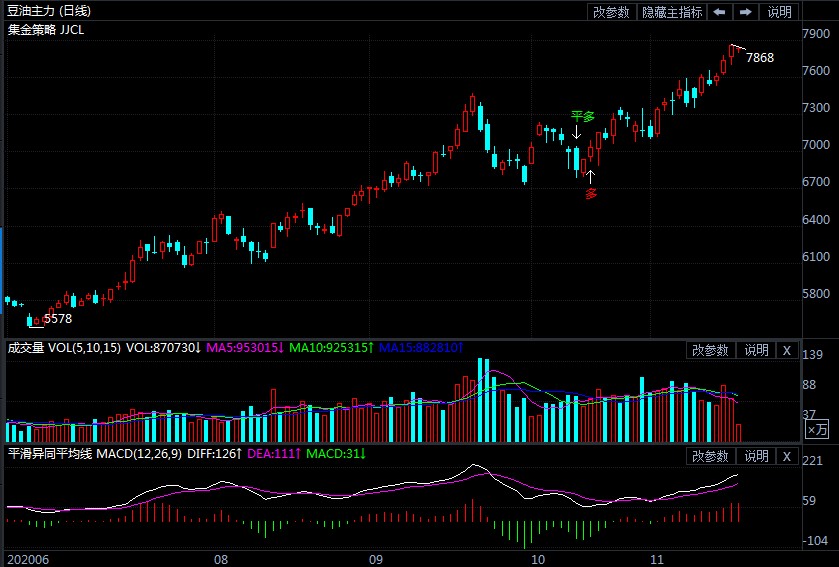Click the 6700 price axis label
839x567 pixels.
coord(816,182)
